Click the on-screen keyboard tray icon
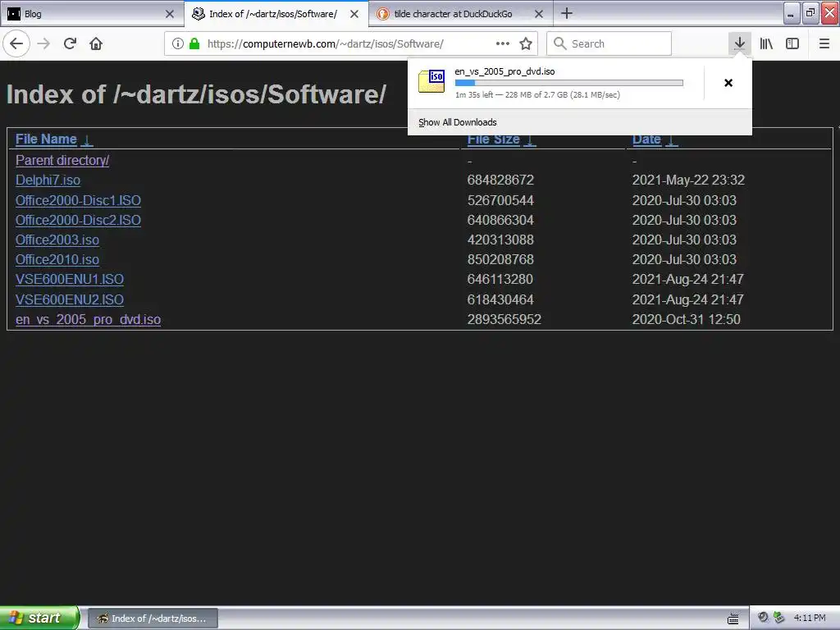840x630 pixels. pyautogui.click(x=733, y=619)
